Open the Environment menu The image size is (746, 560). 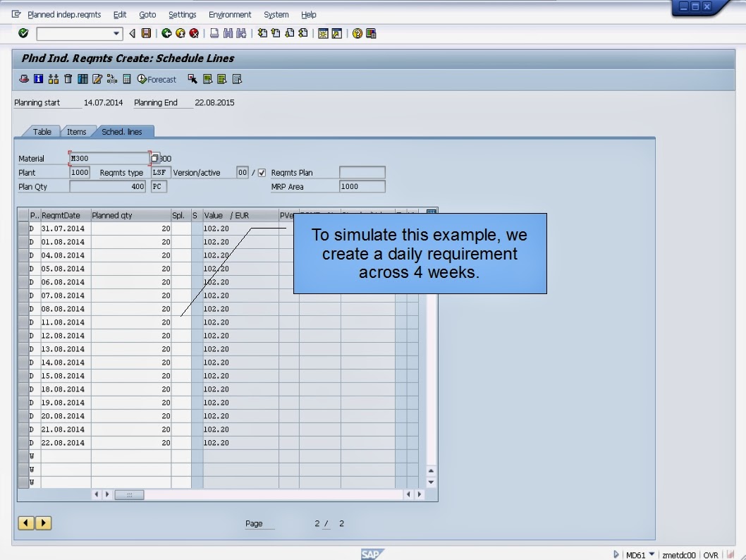click(x=230, y=14)
